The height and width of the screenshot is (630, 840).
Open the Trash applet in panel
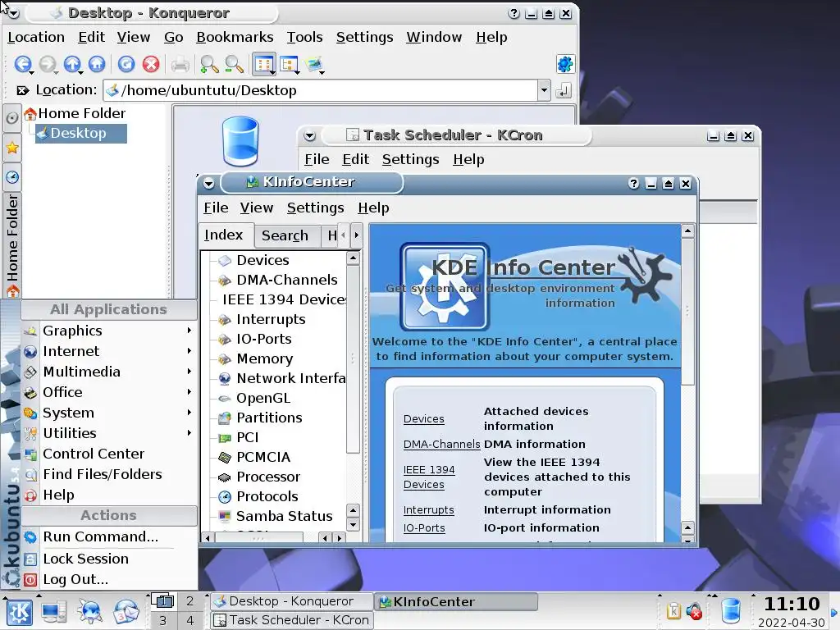731,611
